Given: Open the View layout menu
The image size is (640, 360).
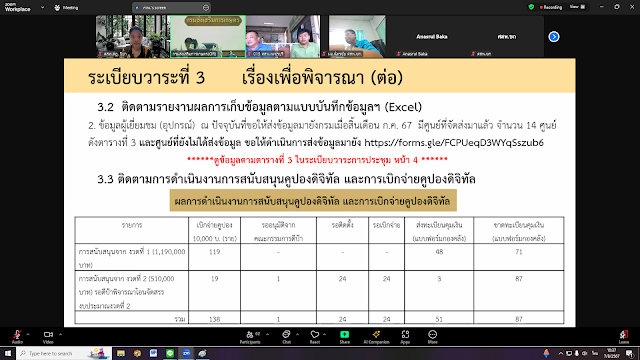Looking at the screenshot, I should (x=578, y=7).
